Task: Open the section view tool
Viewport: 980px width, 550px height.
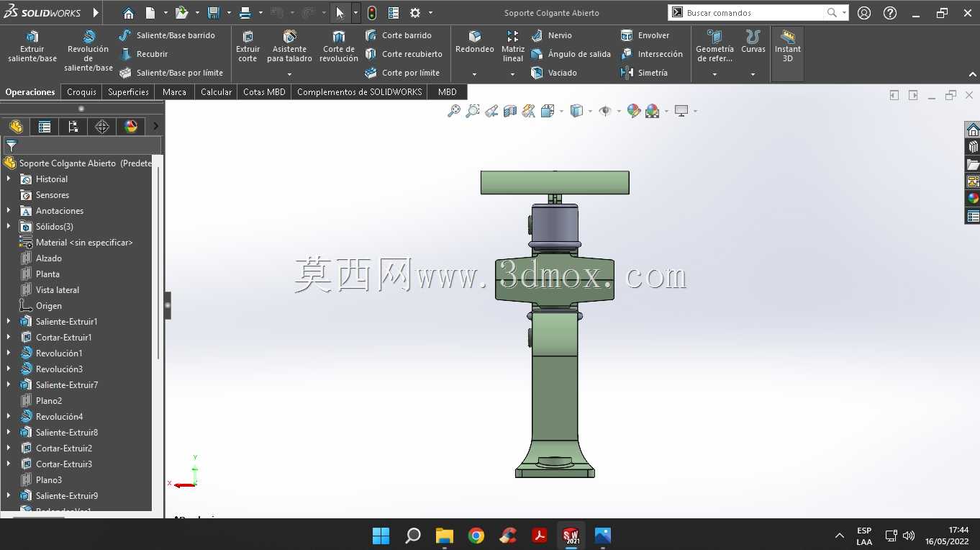Action: coord(510,111)
